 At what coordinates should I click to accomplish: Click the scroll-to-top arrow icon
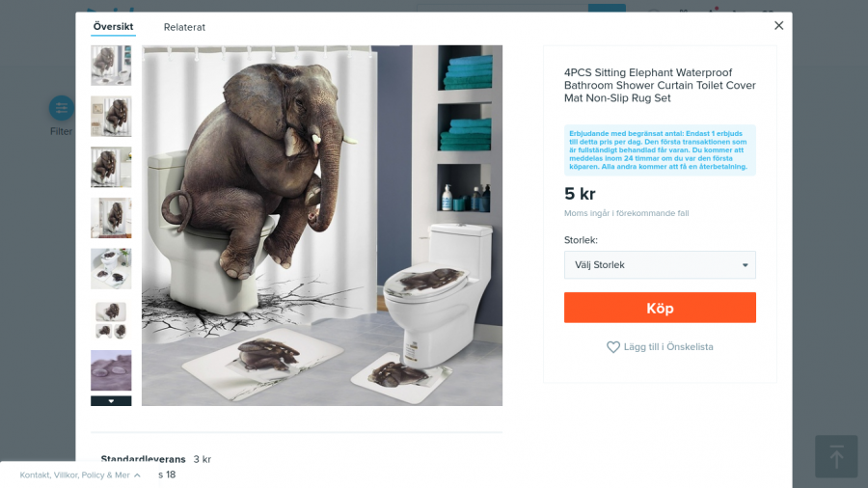(x=836, y=456)
